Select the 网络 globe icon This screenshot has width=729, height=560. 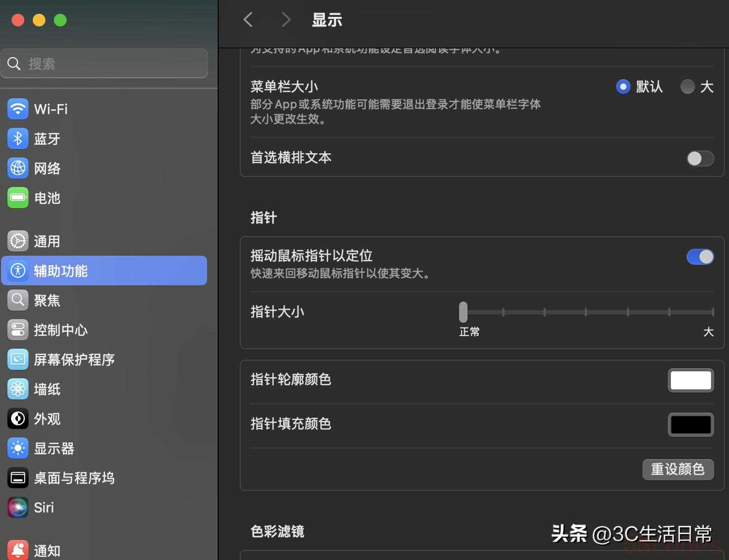(18, 168)
